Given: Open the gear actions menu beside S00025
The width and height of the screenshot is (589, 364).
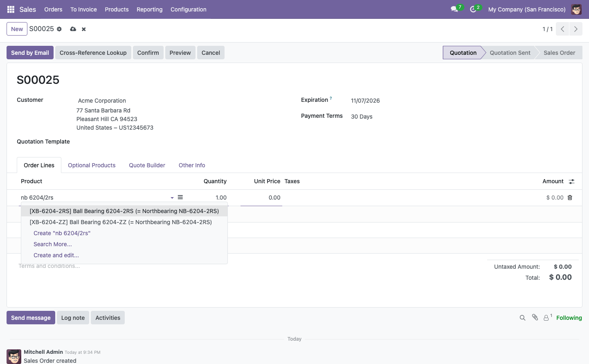Looking at the screenshot, I should (59, 29).
